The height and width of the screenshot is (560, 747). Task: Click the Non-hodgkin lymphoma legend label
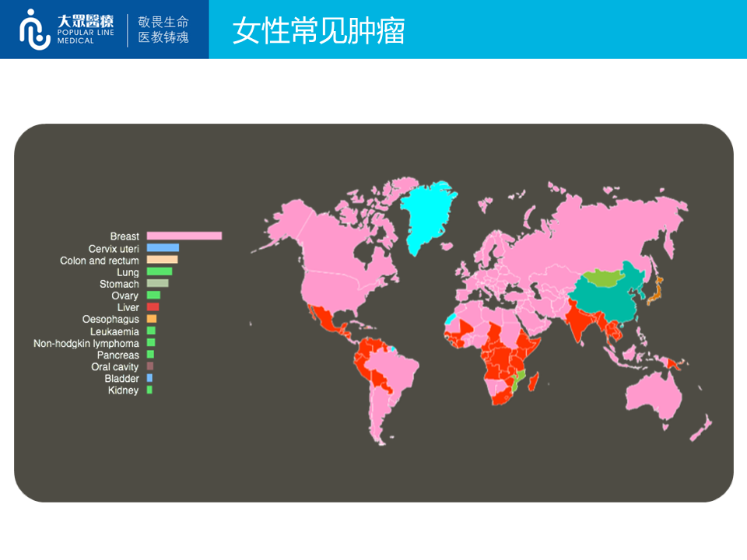pyautogui.click(x=86, y=343)
